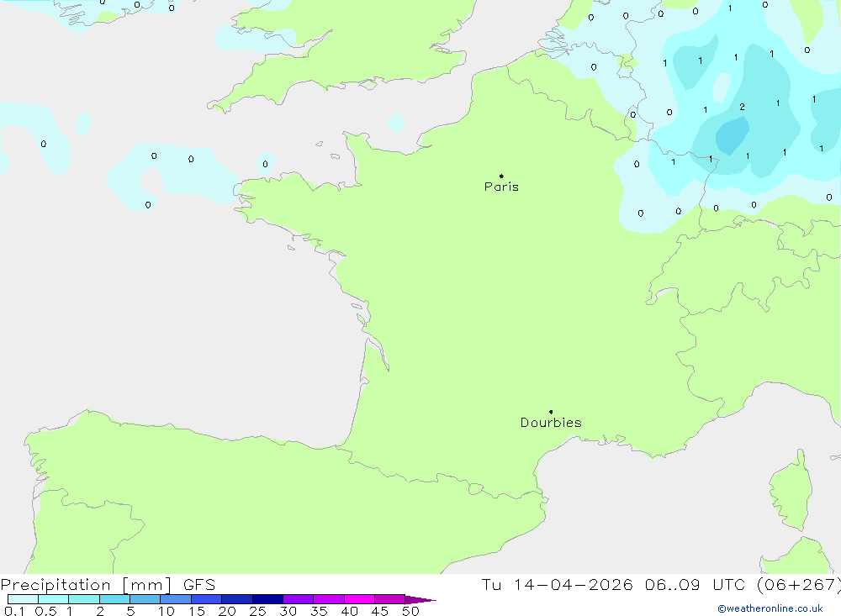Click the precipitation value '2' on the map
Viewport: 841px width, 616px height.
pos(742,107)
